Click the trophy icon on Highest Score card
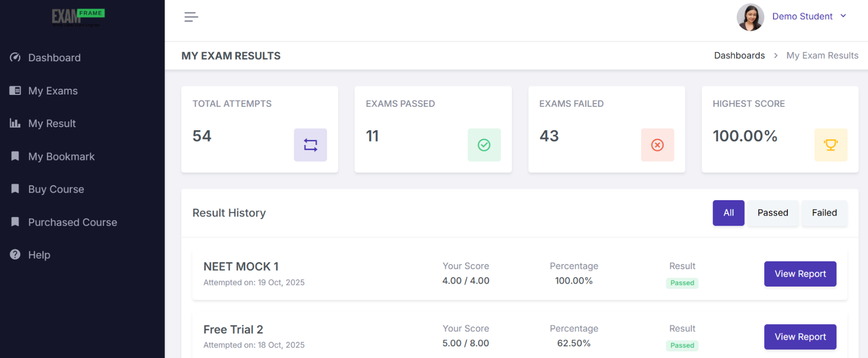Viewport: 868px width, 358px height. [x=831, y=145]
